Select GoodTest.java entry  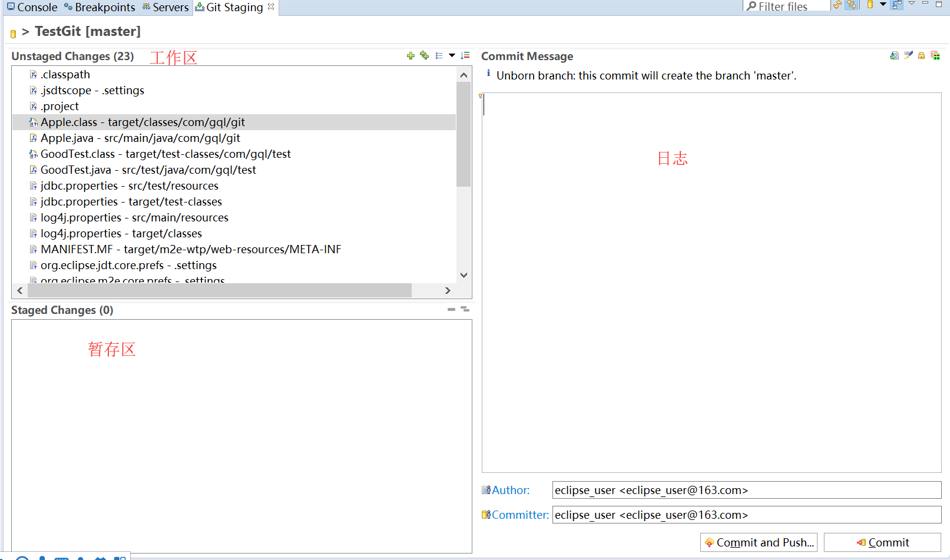click(148, 170)
